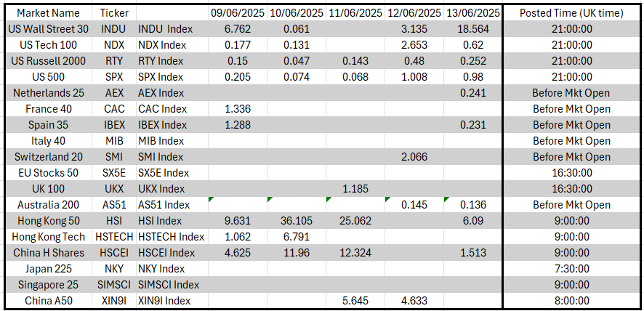This screenshot has height=311, width=644.
Task: Click the value 18.564
Action: tap(472, 29)
